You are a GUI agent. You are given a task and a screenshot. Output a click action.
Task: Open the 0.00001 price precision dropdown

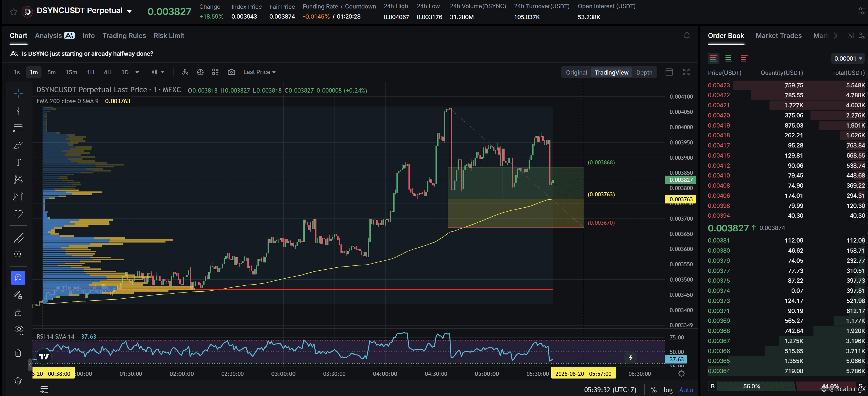coord(848,59)
